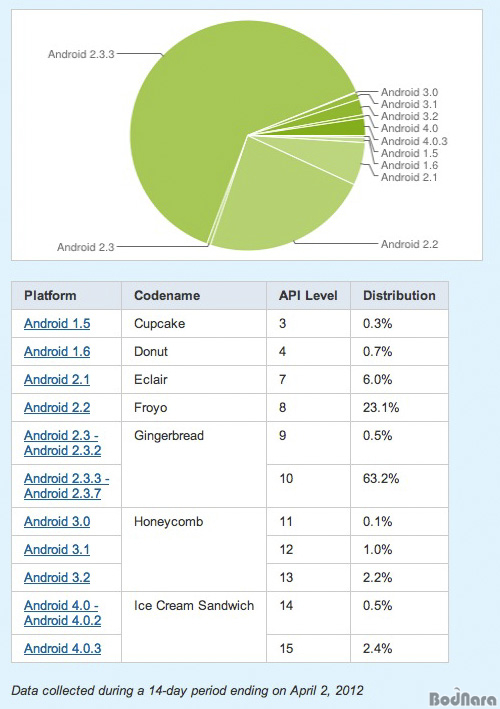Image resolution: width=500 pixels, height=709 pixels.
Task: Click the Android 1.5 chart label
Action: click(410, 153)
